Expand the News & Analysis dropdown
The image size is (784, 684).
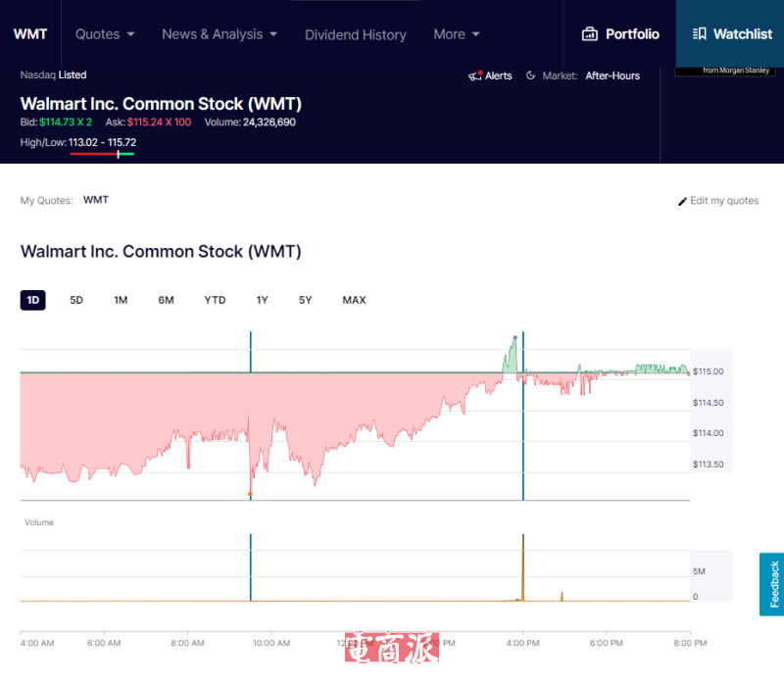coord(220,34)
